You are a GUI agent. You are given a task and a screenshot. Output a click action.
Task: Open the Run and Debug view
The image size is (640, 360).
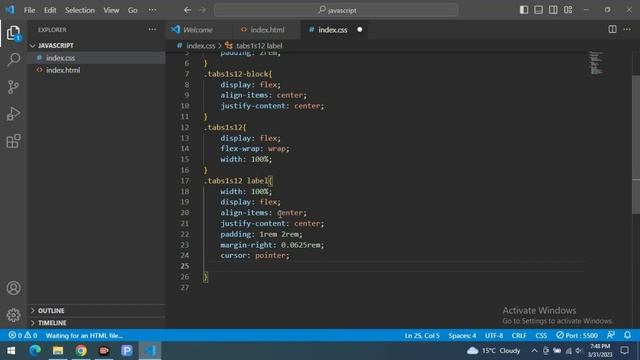(13, 114)
